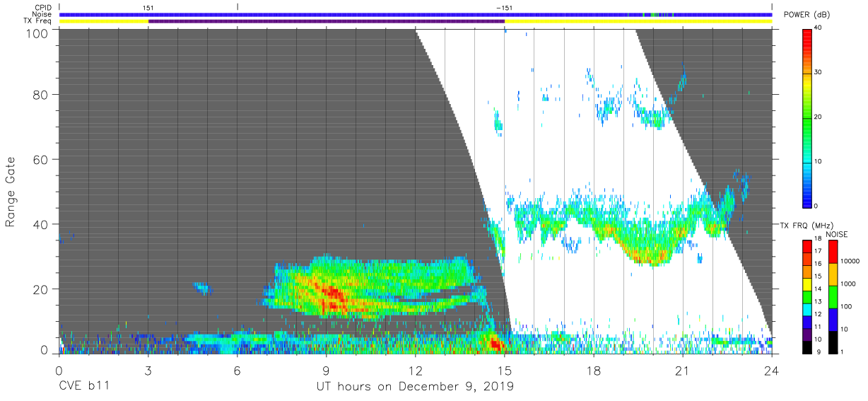Click x-axis tick label '15'
The height and width of the screenshot is (401, 868).
point(504,371)
